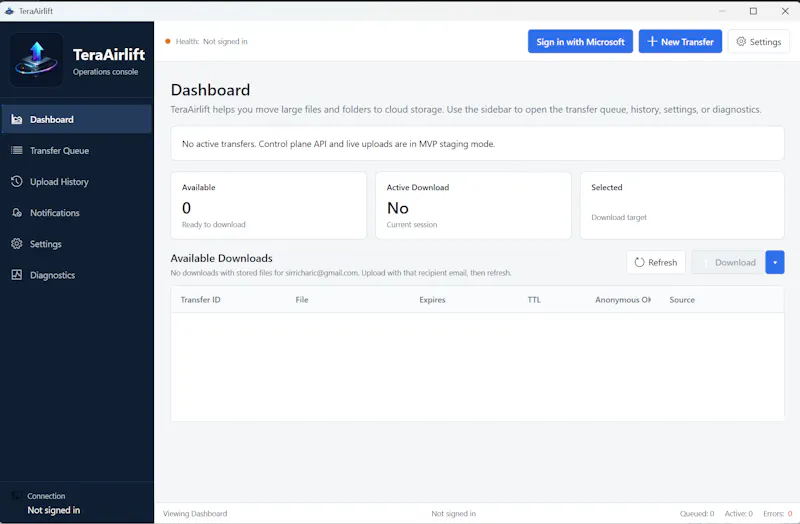The image size is (800, 524).
Task: Click the Dashboard chart icon in sidebar
Action: [x=17, y=119]
